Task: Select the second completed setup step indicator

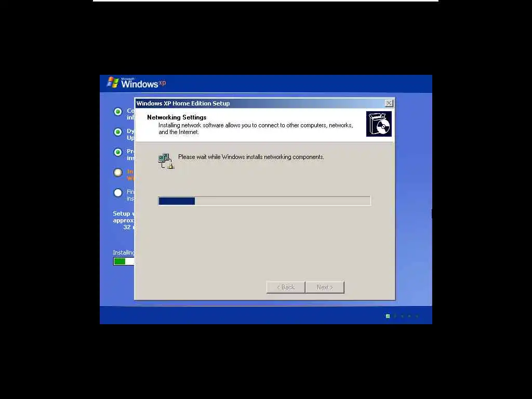Action: [x=118, y=132]
